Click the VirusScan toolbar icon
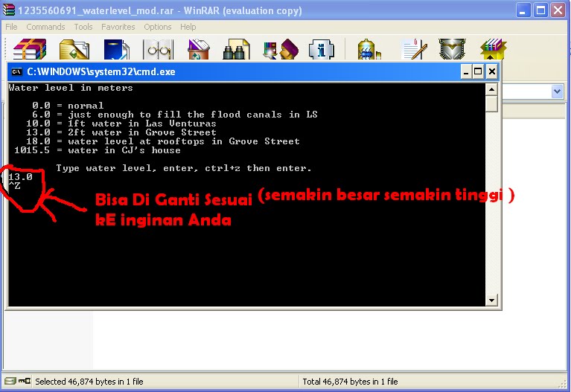Screen dimensions: 571x392 click(369, 50)
